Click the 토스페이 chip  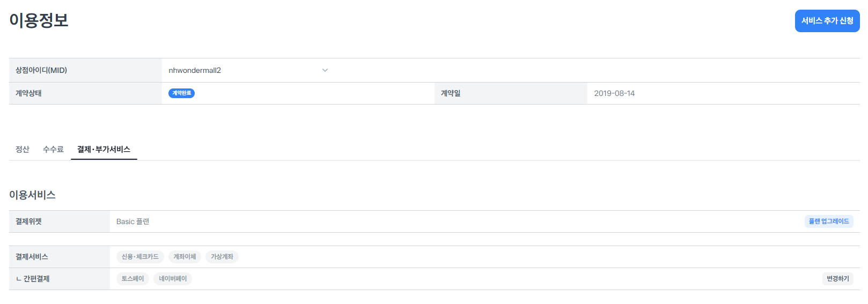[133, 279]
